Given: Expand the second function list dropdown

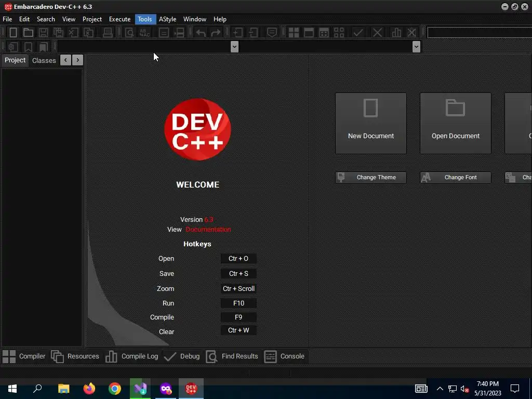Looking at the screenshot, I should (x=416, y=47).
